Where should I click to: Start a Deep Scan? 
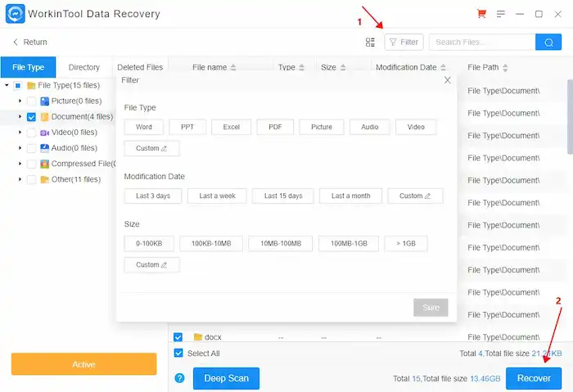pyautogui.click(x=226, y=378)
